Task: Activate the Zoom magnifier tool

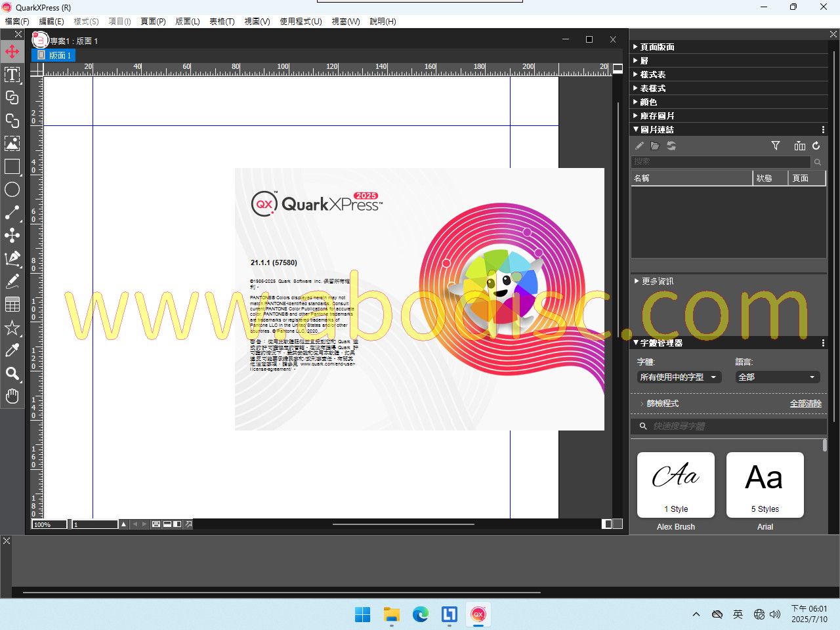Action: tap(12, 373)
